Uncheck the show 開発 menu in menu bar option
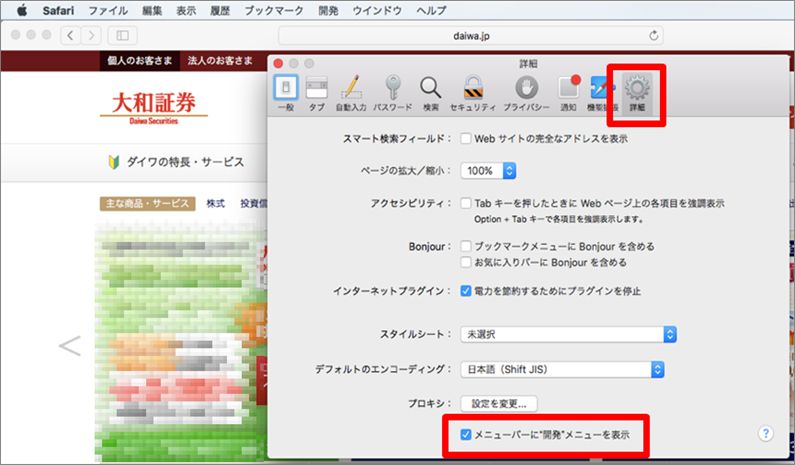Viewport: 795px width, 465px height. pos(467,435)
